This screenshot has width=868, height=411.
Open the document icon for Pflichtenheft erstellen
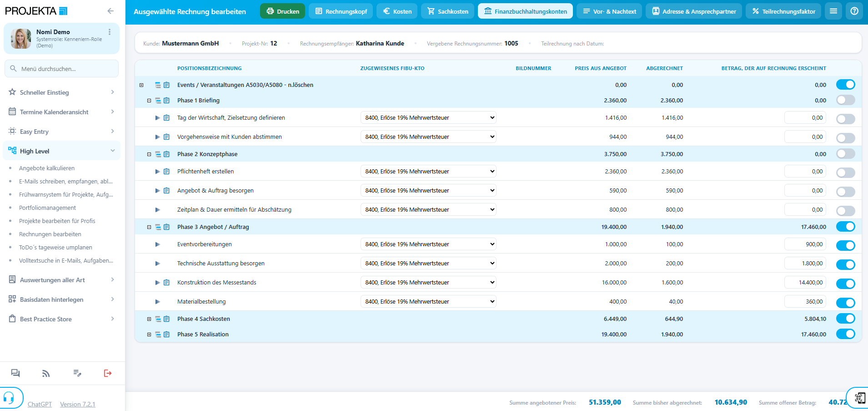(166, 172)
